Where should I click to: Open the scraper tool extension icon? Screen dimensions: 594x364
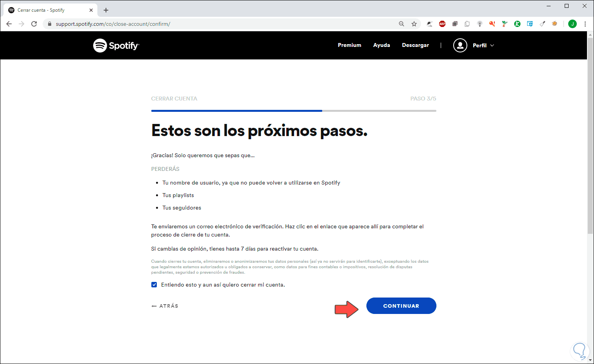(x=542, y=24)
